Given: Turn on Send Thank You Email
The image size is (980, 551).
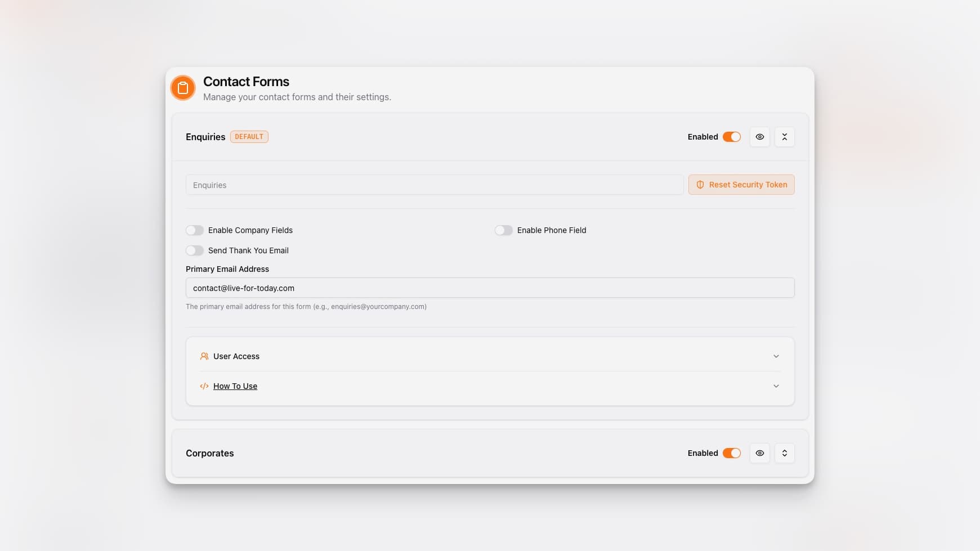Looking at the screenshot, I should point(195,250).
